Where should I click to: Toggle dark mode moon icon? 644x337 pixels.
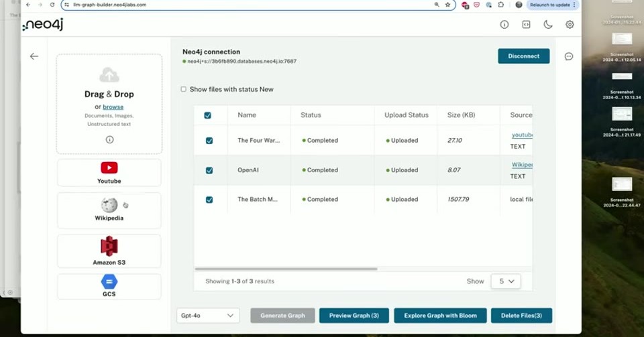click(548, 25)
